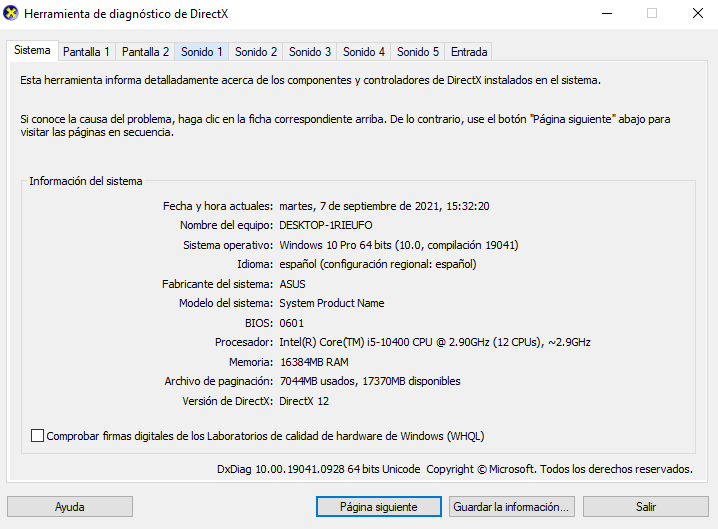718x529 pixels.
Task: Click the 'Modelo del sistema:' label
Action: [226, 303]
